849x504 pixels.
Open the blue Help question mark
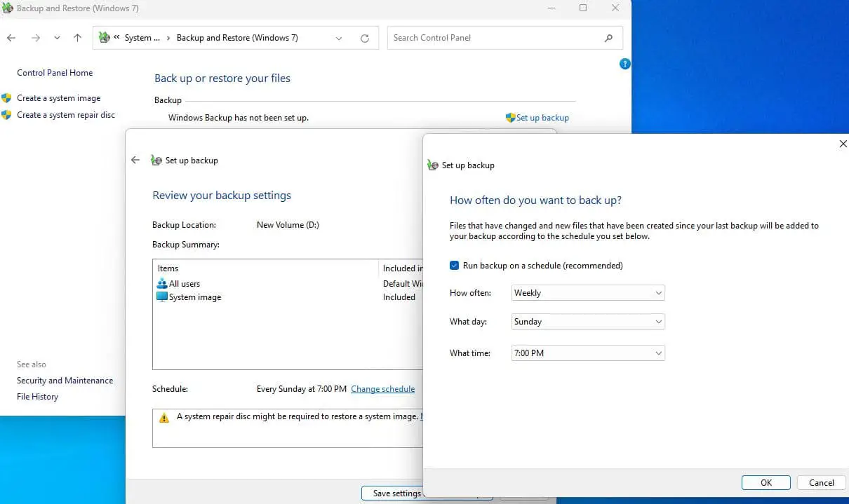point(624,64)
